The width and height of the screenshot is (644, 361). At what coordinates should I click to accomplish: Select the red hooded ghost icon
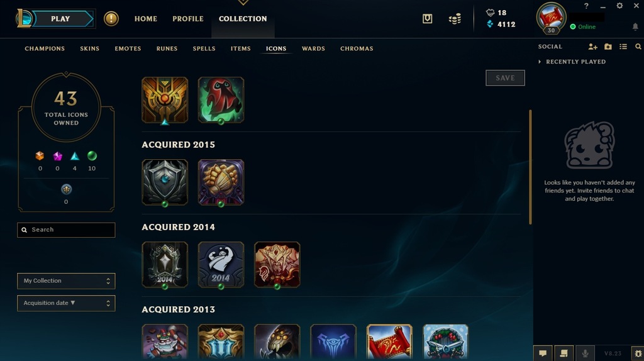pos(221,100)
